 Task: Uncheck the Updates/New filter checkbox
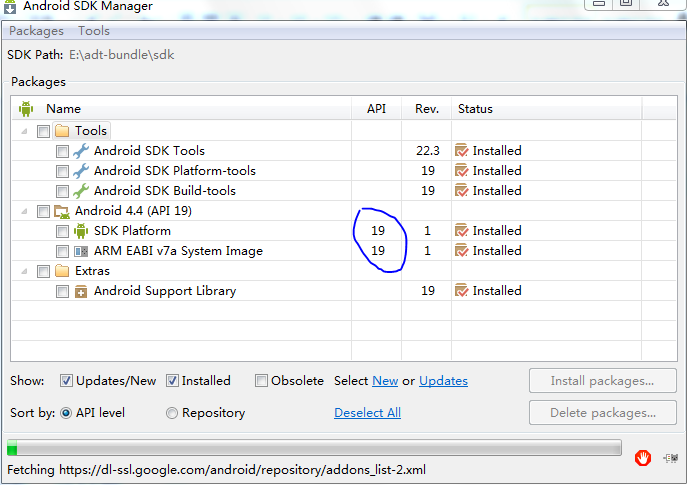click(66, 381)
